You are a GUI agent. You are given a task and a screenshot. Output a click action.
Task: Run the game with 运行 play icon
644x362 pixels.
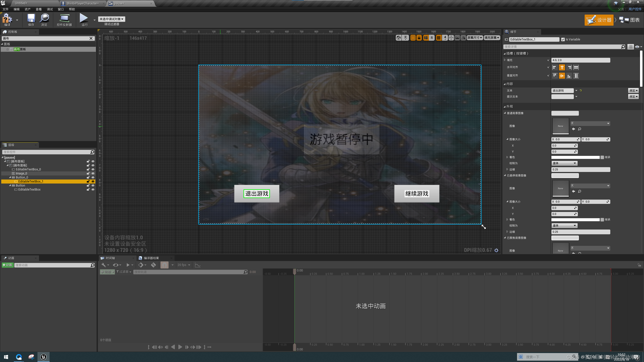click(84, 20)
